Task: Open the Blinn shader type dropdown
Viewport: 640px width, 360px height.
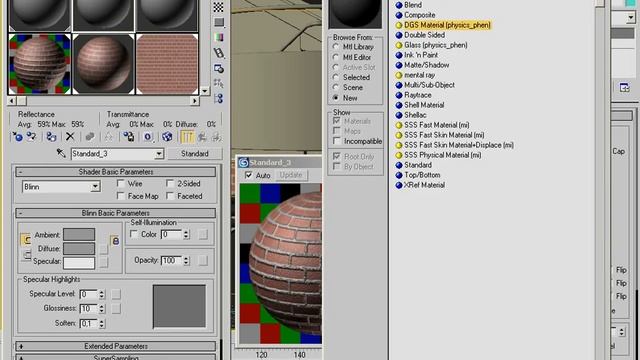Action: click(95, 187)
